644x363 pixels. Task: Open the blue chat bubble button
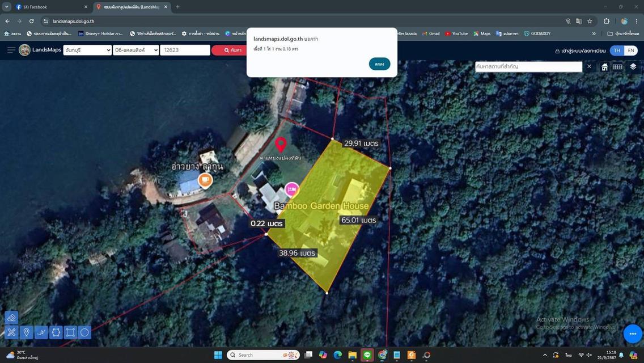coord(633,334)
